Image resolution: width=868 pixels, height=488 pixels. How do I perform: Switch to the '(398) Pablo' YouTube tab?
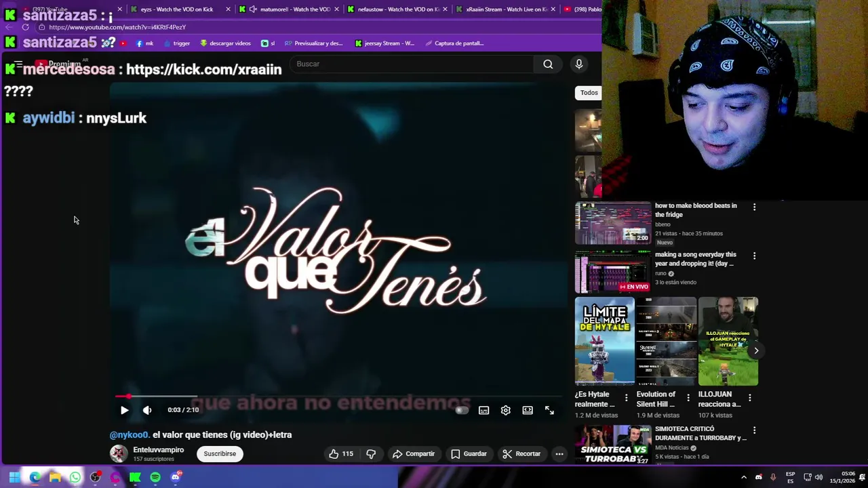pos(583,9)
